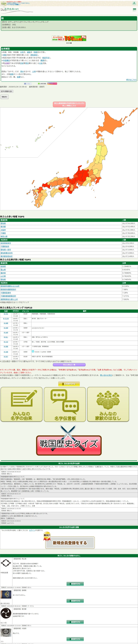Open the pink prefecture ranking banner

pos(69,105)
